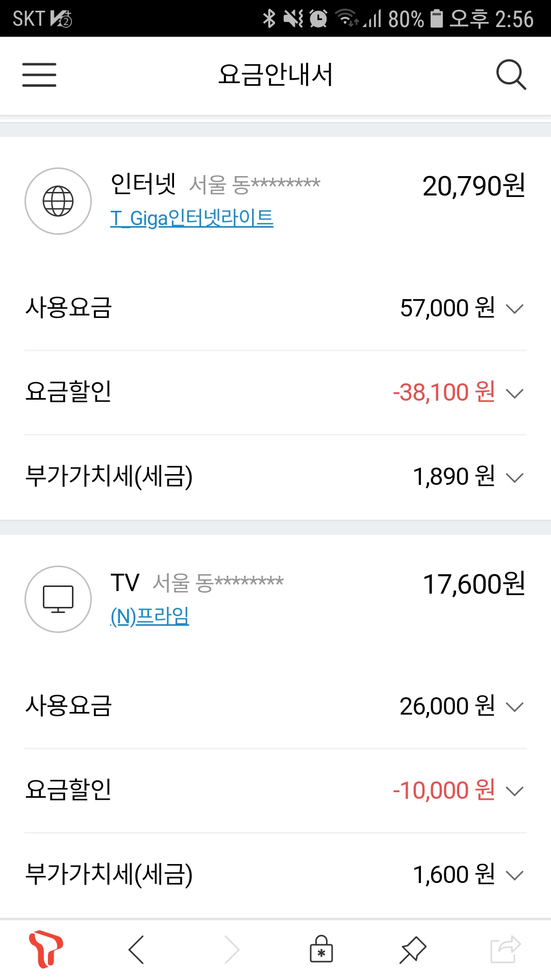The width and height of the screenshot is (551, 980).
Task: Expand TV 요금할인 -10,000 원 details
Action: (x=514, y=791)
